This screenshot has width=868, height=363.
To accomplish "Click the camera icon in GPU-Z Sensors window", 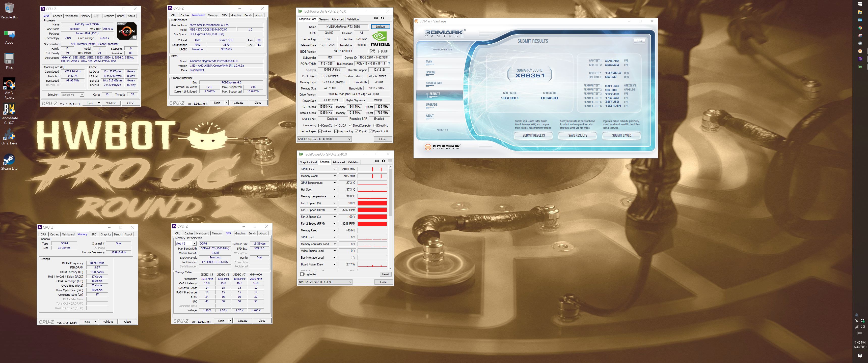I will point(377,161).
